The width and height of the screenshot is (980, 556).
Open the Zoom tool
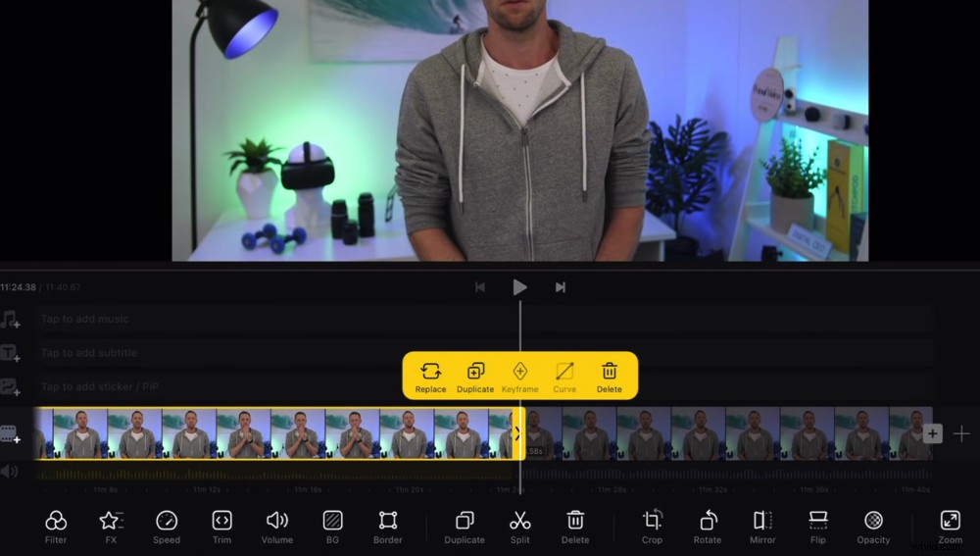[950, 527]
